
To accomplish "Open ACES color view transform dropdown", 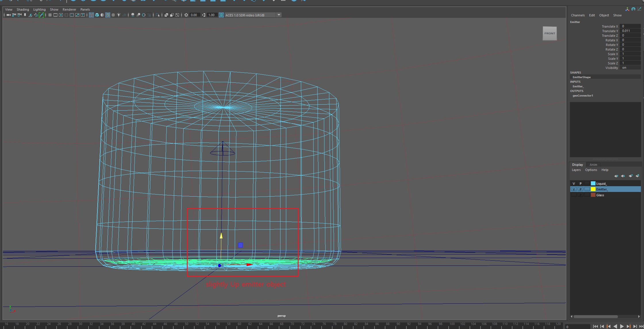I will point(279,15).
